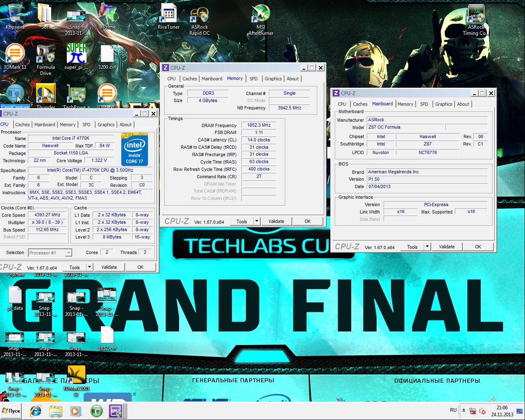Launch 3DMark 11 desktop icon
The image size is (525, 420).
(x=15, y=57)
